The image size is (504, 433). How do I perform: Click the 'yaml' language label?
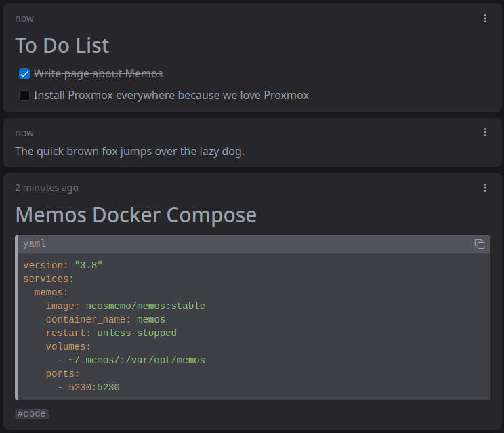[x=35, y=244]
